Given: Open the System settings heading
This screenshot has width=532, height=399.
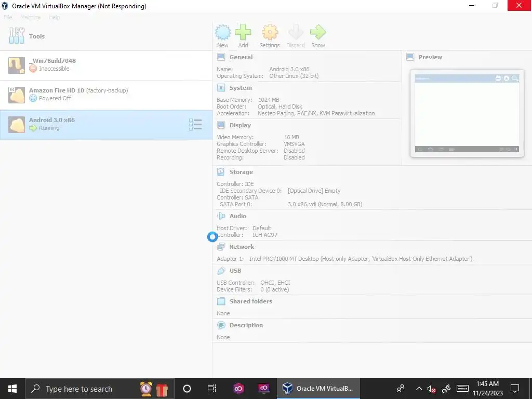Looking at the screenshot, I should coord(241,88).
